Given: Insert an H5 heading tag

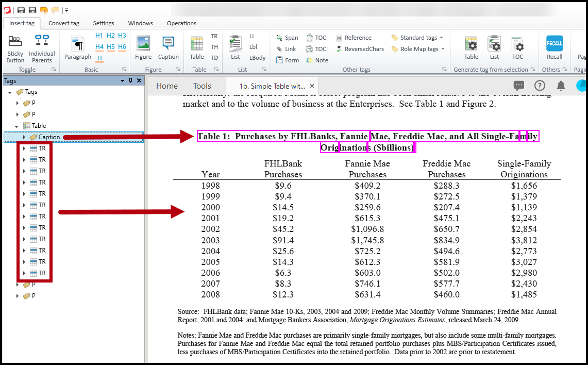Looking at the screenshot, I should point(111,47).
